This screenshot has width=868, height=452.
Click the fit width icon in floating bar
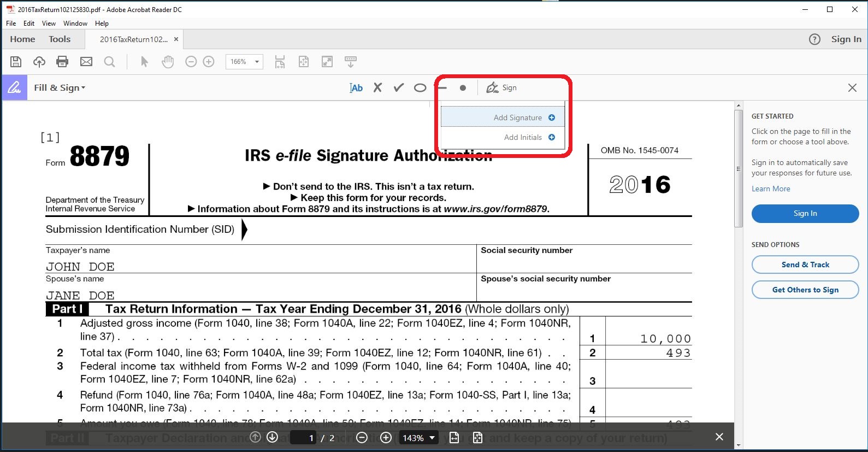pos(454,438)
